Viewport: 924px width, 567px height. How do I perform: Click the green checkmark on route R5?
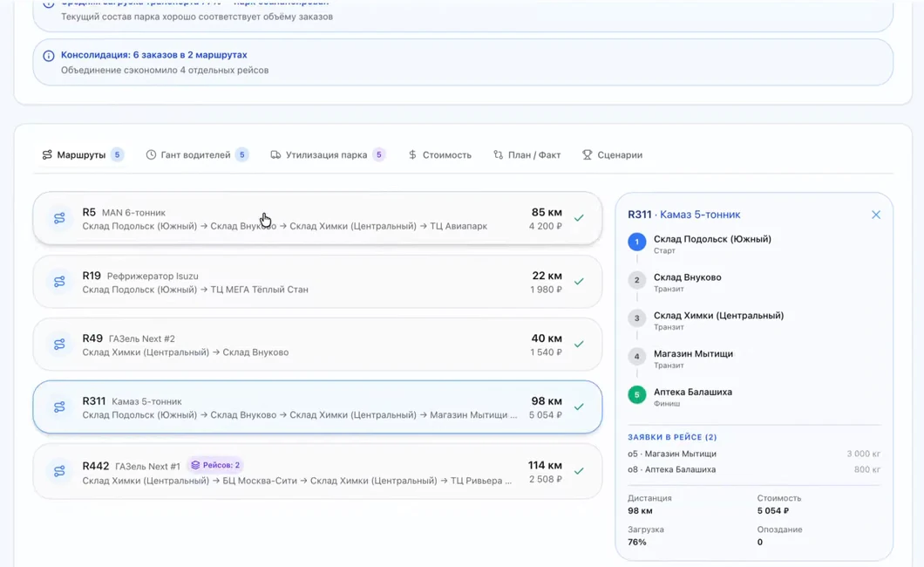coord(580,218)
